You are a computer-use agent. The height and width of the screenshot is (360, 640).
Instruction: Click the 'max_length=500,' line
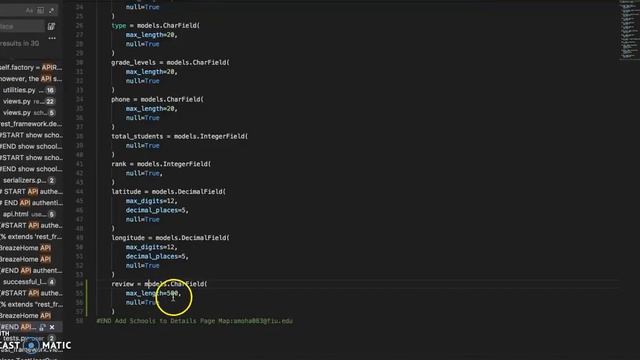pyautogui.click(x=153, y=293)
